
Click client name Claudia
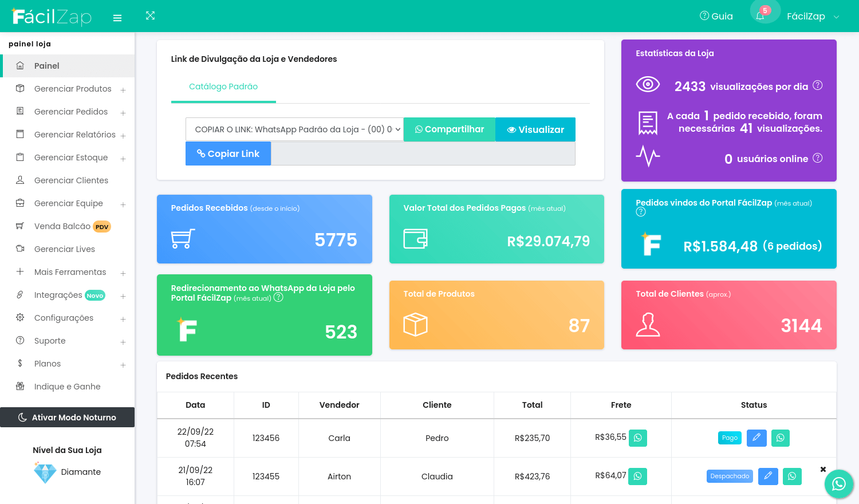pos(437,477)
